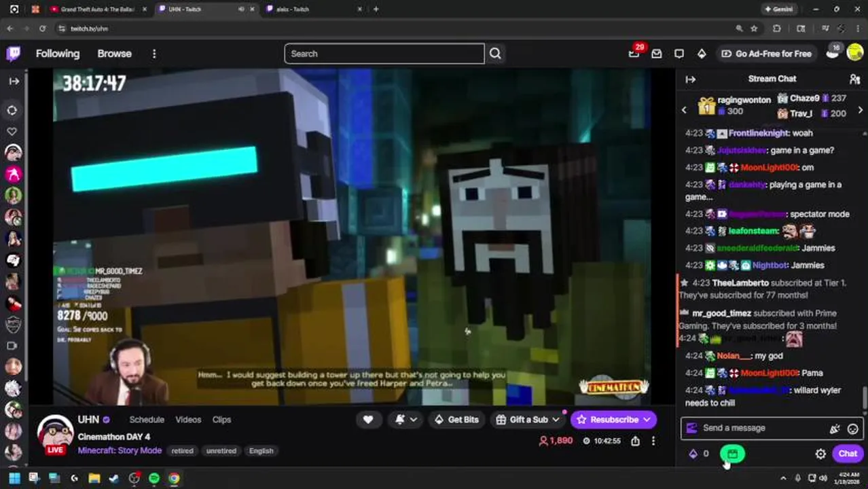Viewport: 868px width, 489px height.
Task: Click the stream video player
Action: (x=352, y=236)
